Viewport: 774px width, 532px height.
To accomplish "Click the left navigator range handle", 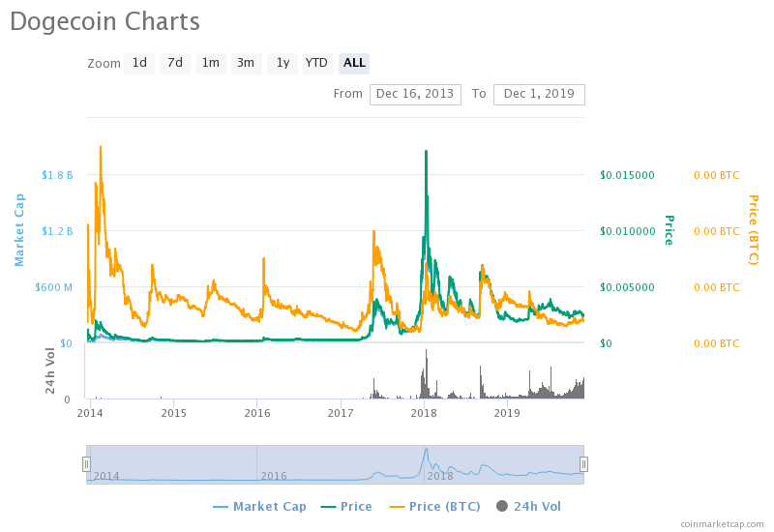I will click(x=86, y=464).
